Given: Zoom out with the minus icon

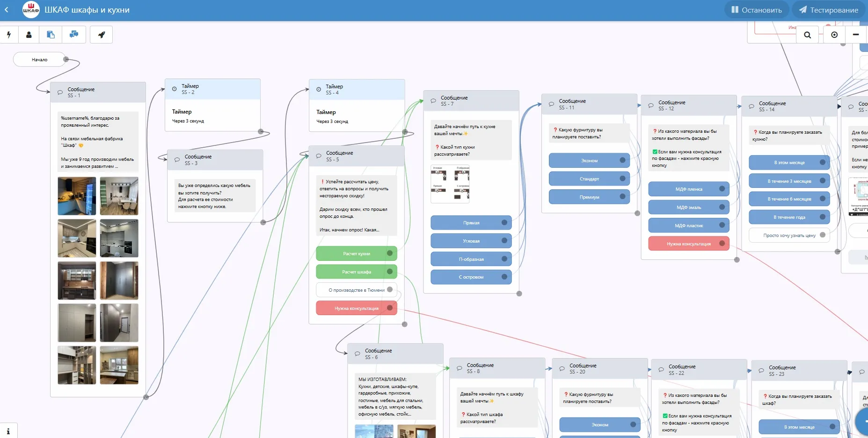Looking at the screenshot, I should (856, 35).
